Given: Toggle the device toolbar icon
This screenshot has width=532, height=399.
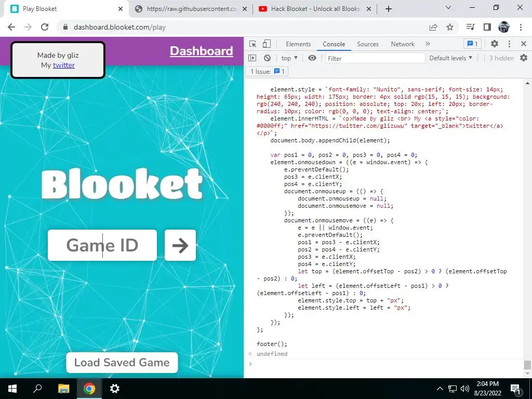Looking at the screenshot, I should 267,44.
